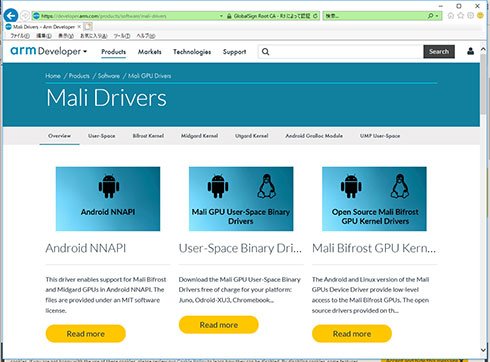
Task: Click the browser Back arrow button
Action: 11,15
